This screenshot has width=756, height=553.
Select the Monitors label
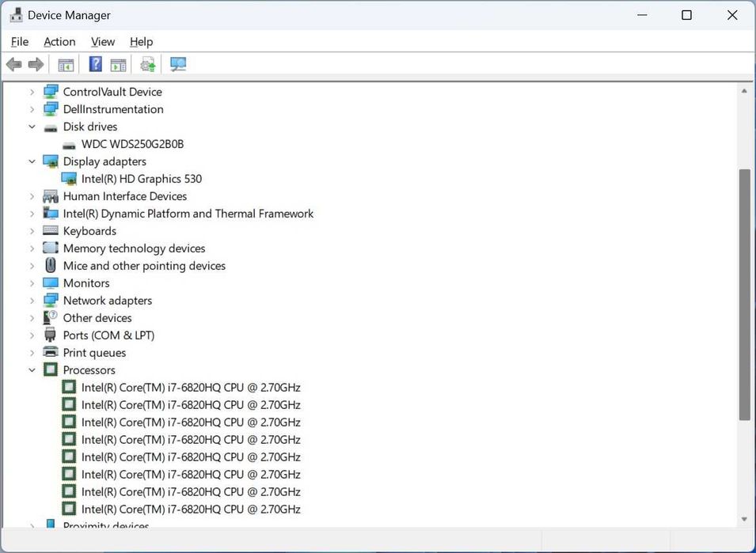click(x=86, y=282)
